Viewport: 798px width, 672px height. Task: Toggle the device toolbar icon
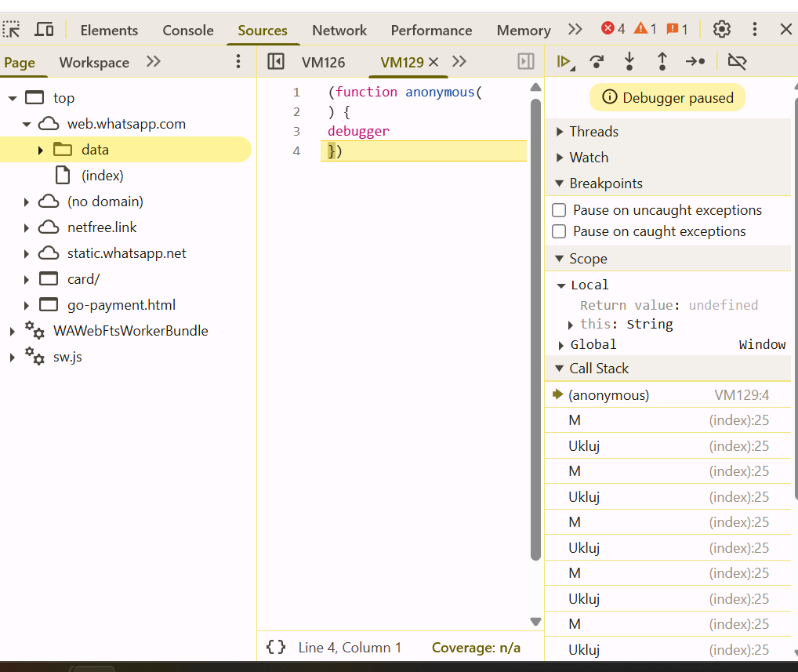(x=44, y=30)
